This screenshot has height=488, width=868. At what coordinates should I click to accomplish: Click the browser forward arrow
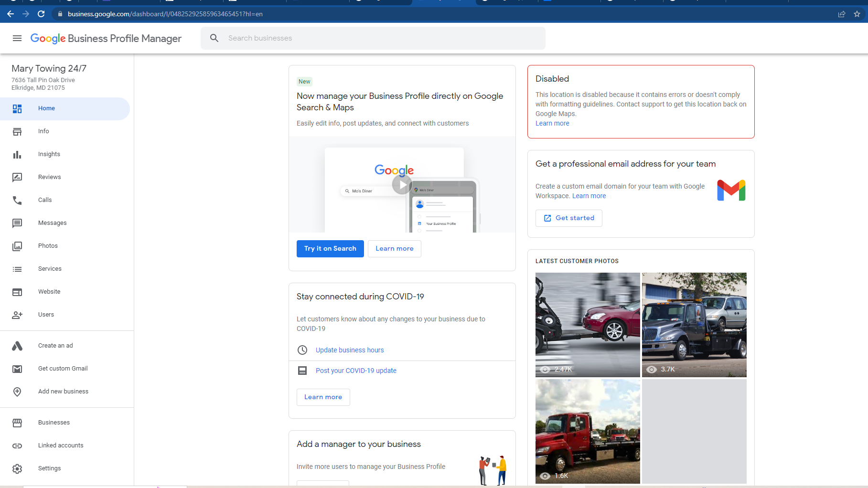coord(26,14)
